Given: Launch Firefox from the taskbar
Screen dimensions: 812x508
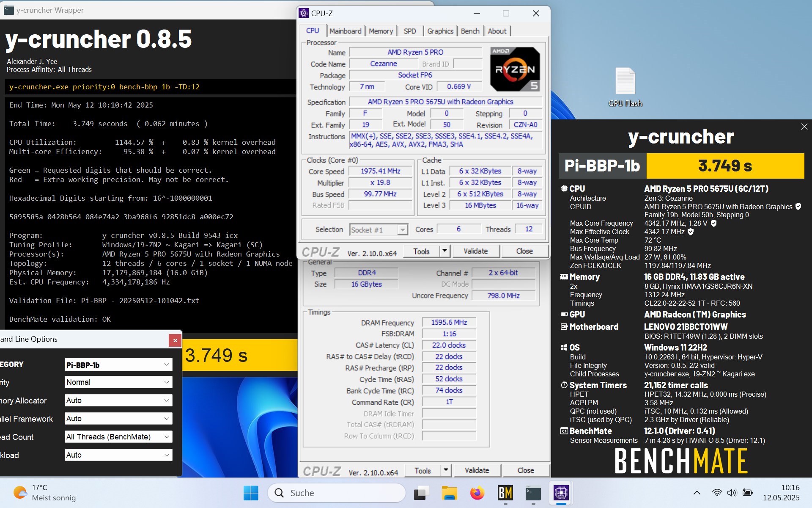Looking at the screenshot, I should (477, 493).
